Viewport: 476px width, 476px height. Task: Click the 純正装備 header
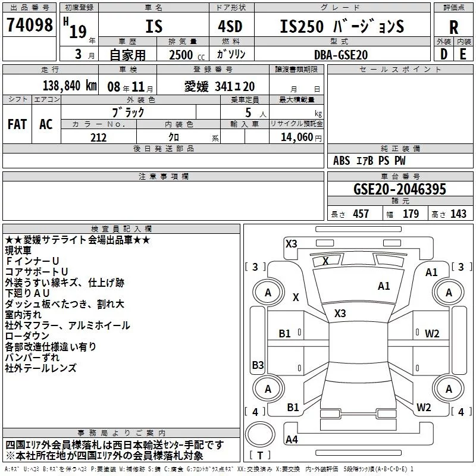(400, 148)
